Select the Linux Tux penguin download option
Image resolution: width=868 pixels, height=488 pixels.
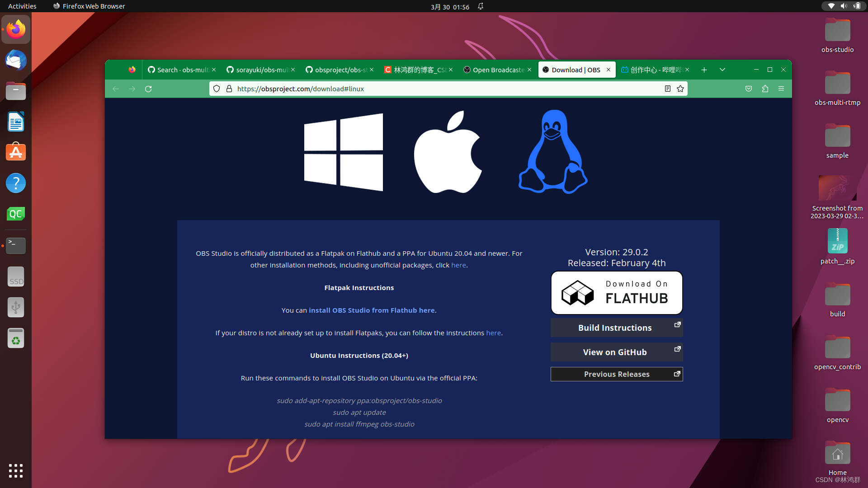tap(553, 152)
